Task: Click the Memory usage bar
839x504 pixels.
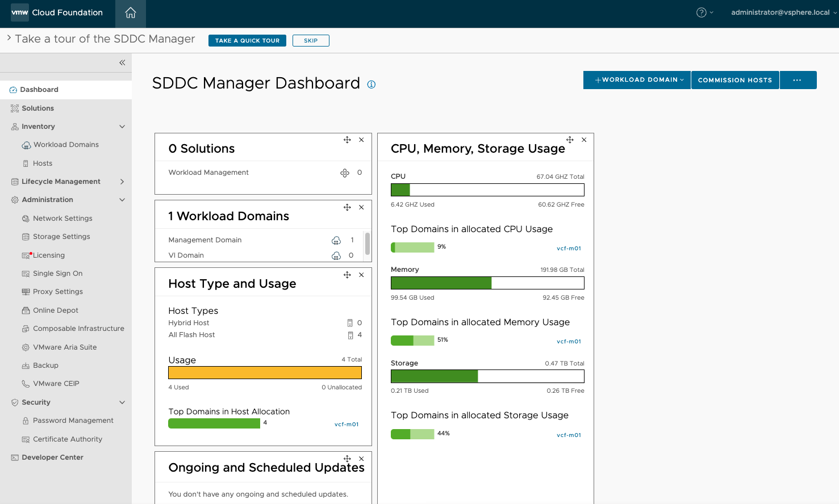Action: [x=487, y=283]
